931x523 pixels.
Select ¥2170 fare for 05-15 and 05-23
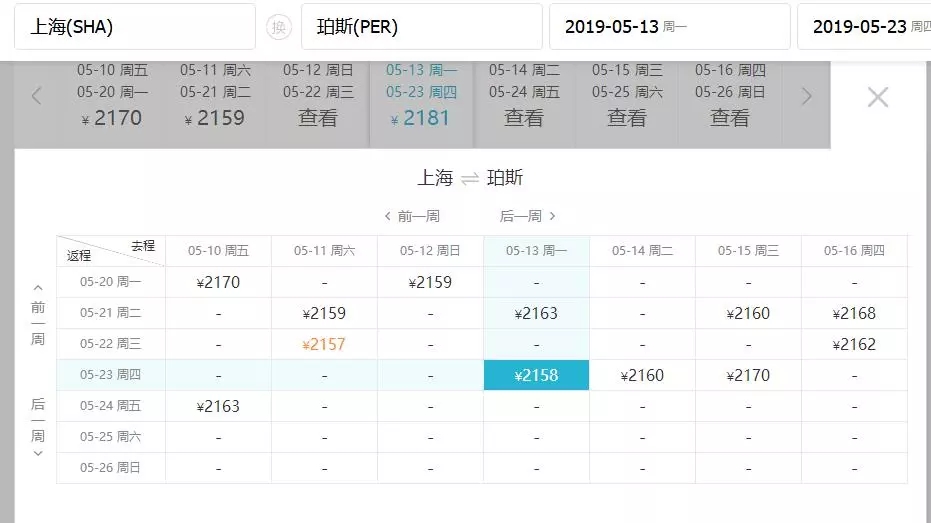point(748,375)
